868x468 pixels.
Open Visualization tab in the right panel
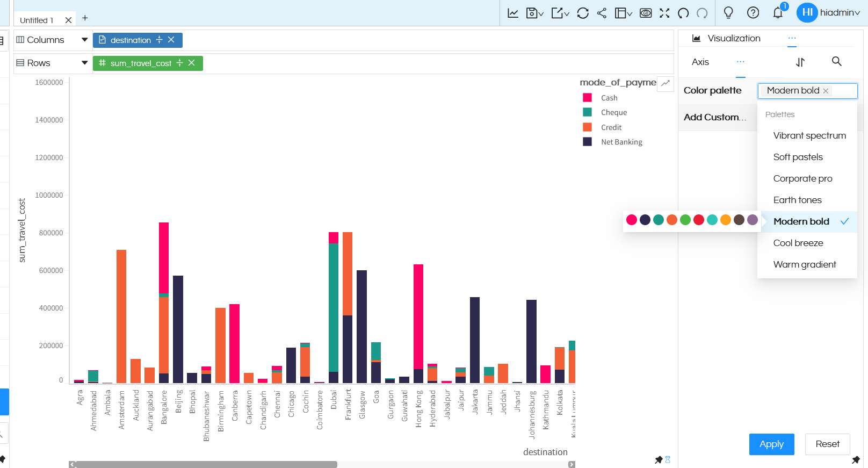point(726,38)
